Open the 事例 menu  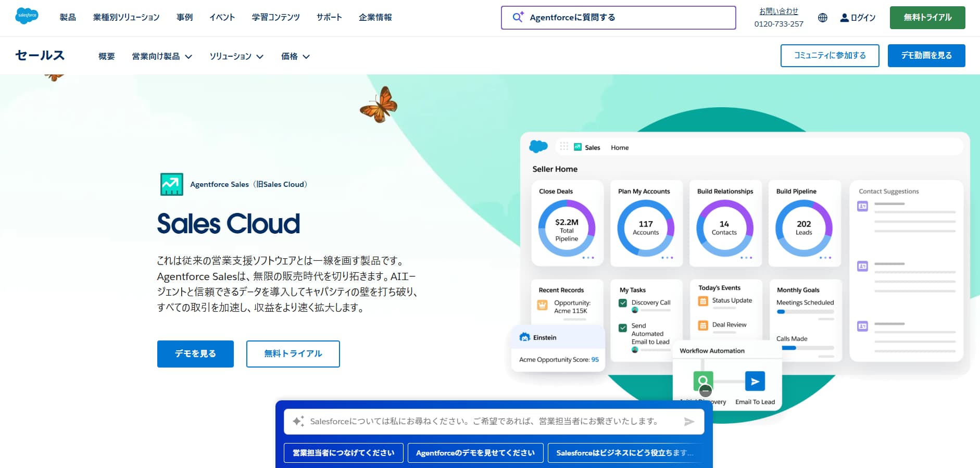pyautogui.click(x=184, y=17)
